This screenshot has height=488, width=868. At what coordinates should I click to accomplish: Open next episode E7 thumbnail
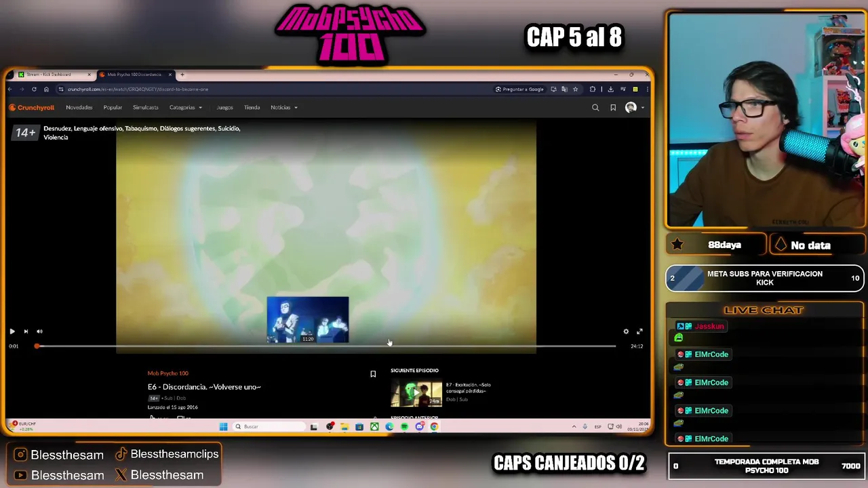click(416, 393)
